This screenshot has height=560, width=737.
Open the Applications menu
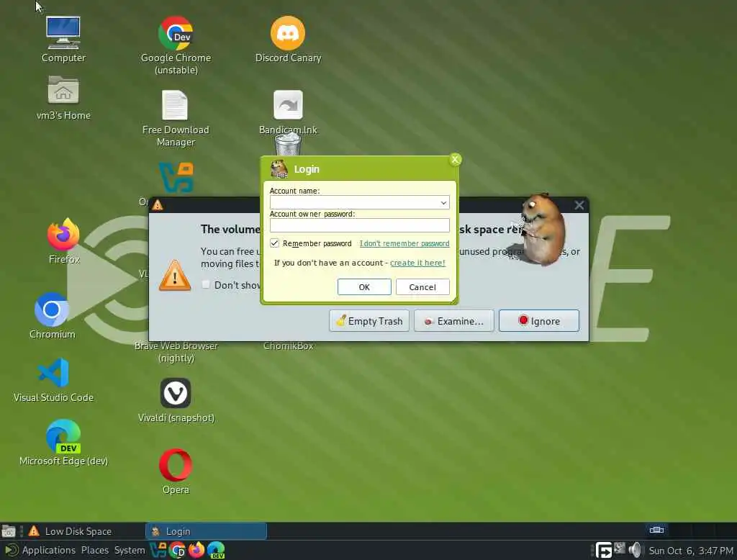point(48,550)
